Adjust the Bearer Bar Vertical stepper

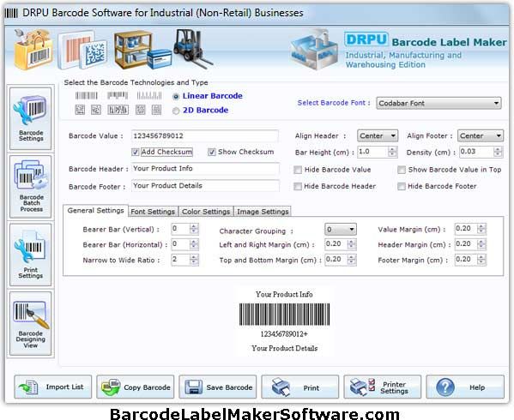(x=194, y=229)
